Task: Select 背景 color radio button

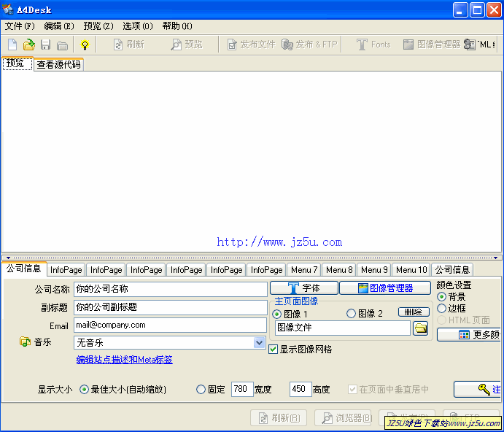Action: (442, 296)
